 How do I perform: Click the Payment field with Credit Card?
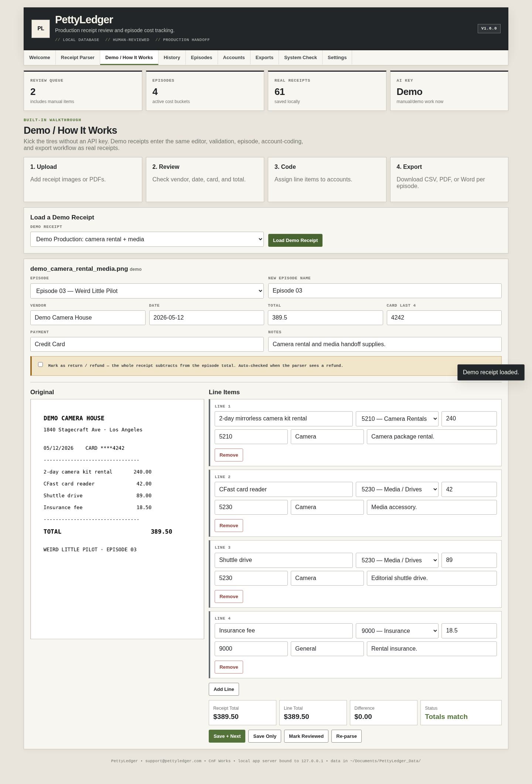coord(147,344)
